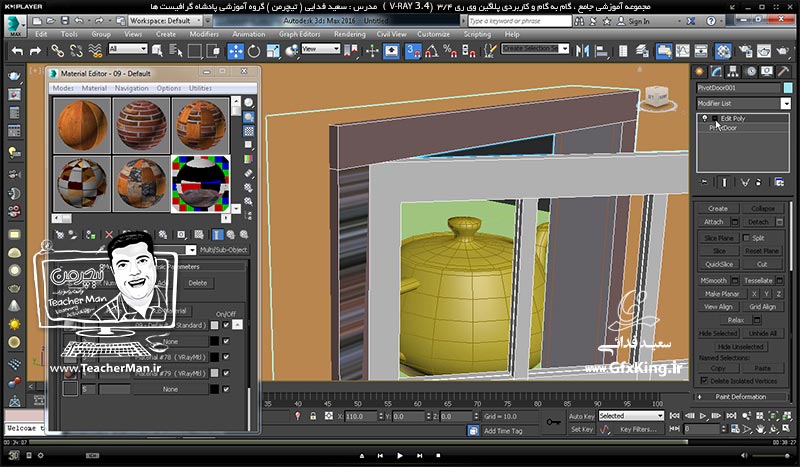The height and width of the screenshot is (467, 800).
Task: Open Rendering menu
Action: click(x=349, y=34)
